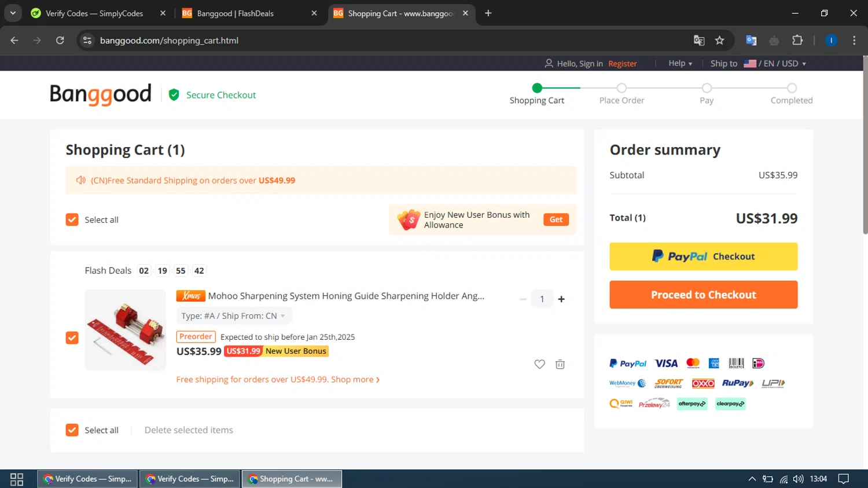Screen dimensions: 868x488
Task: Click the sharpening holder product thumbnail
Action: pyautogui.click(x=126, y=330)
